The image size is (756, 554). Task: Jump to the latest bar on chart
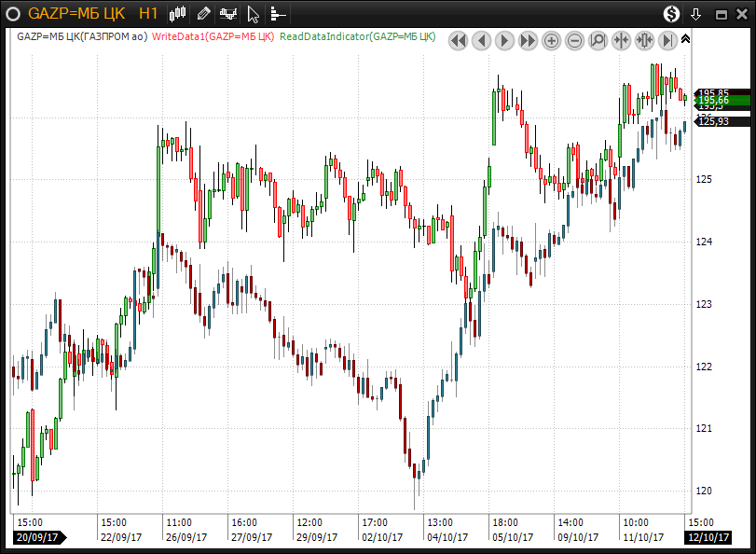(667, 40)
